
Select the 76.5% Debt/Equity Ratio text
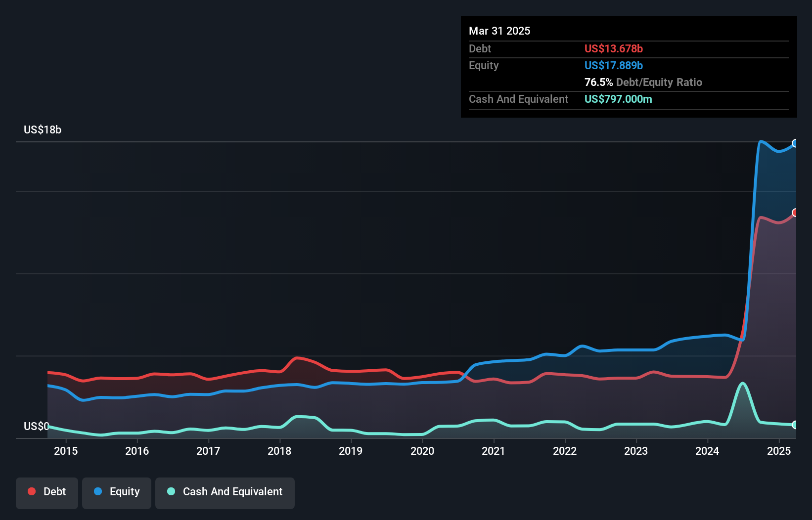[x=643, y=82]
